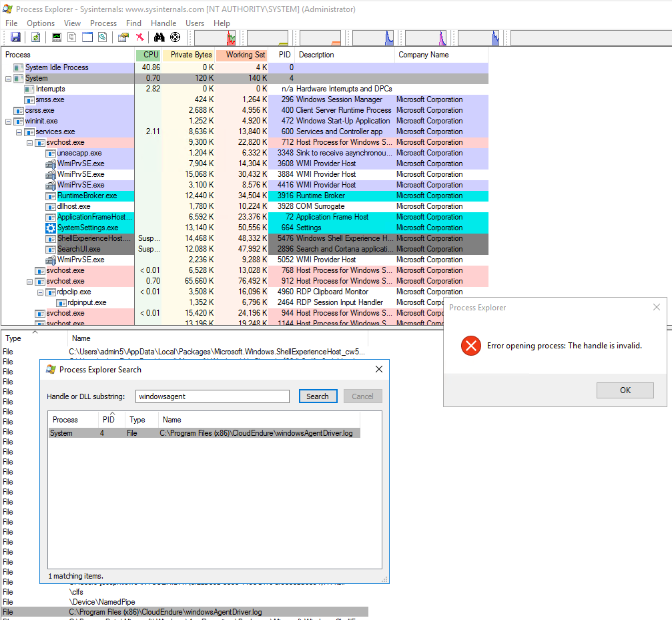Open the Options menu
Screen dimensions: 672x620
[40, 23]
